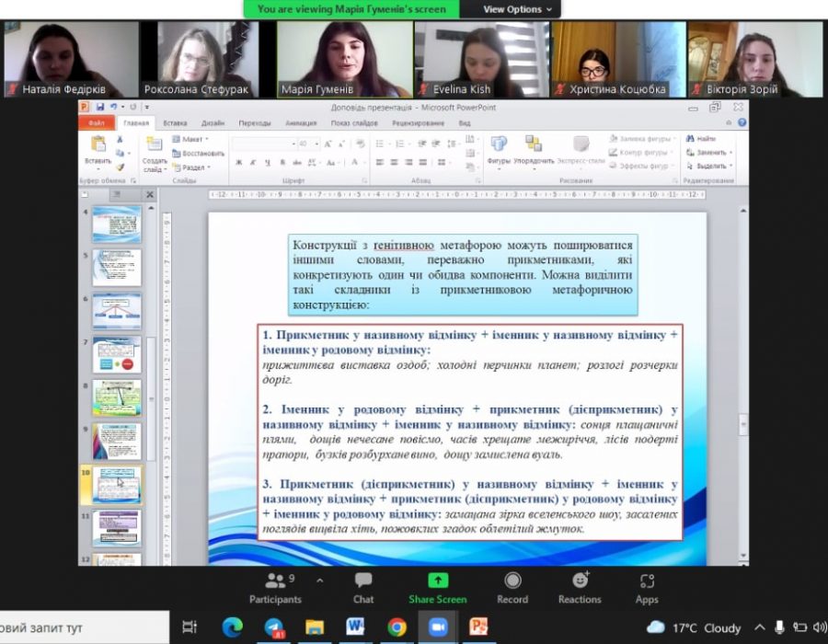Viewport: 828px width, 644px height.
Task: Open the Макет layout dropdown
Action: pos(191,139)
